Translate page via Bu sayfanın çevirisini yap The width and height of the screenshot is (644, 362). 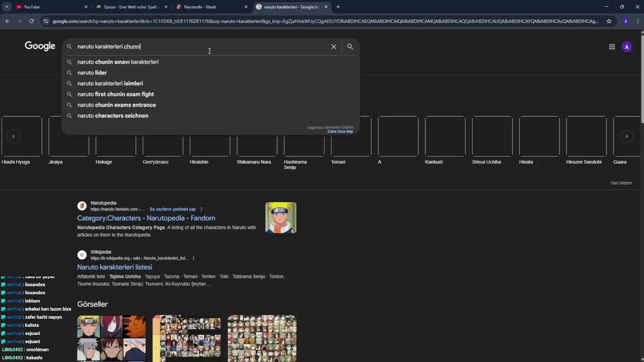(173, 209)
